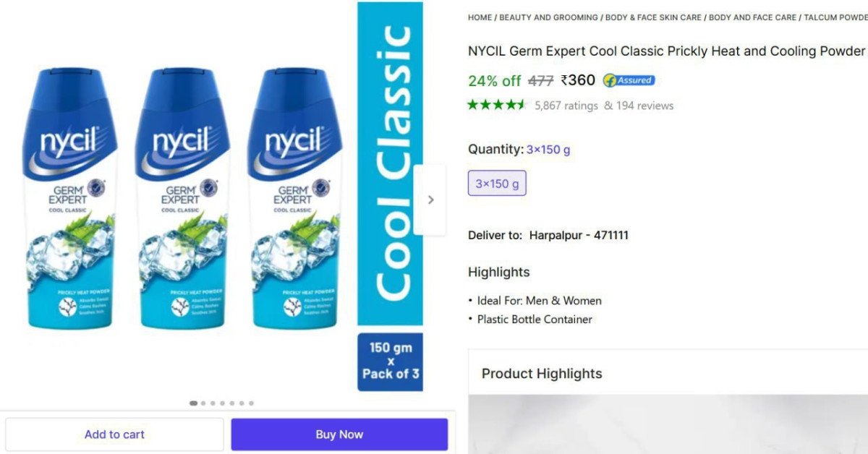Click the Product Highlights section header
Viewport: 868px width, 454px height.
542,374
